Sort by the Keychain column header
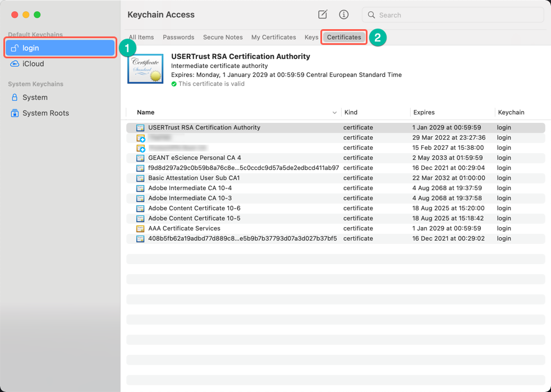Image resolution: width=551 pixels, height=392 pixels. pyautogui.click(x=511, y=112)
